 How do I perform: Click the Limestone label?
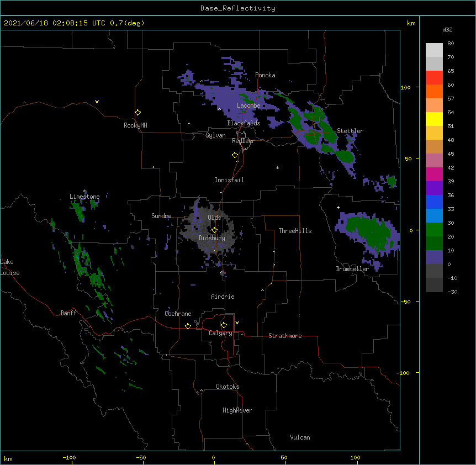[84, 197]
